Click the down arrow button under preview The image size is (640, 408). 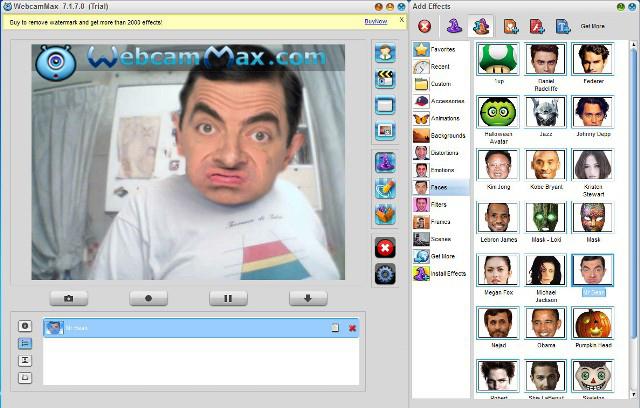click(308, 298)
